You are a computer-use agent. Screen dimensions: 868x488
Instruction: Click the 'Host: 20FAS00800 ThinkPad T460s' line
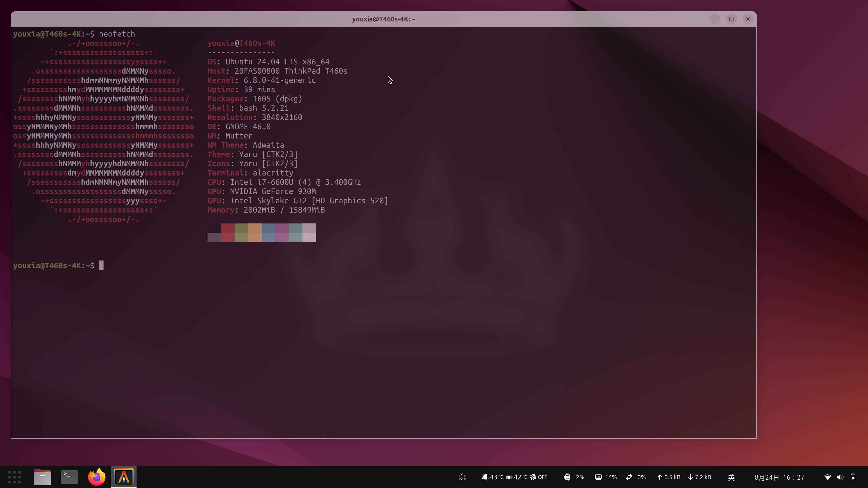277,71
